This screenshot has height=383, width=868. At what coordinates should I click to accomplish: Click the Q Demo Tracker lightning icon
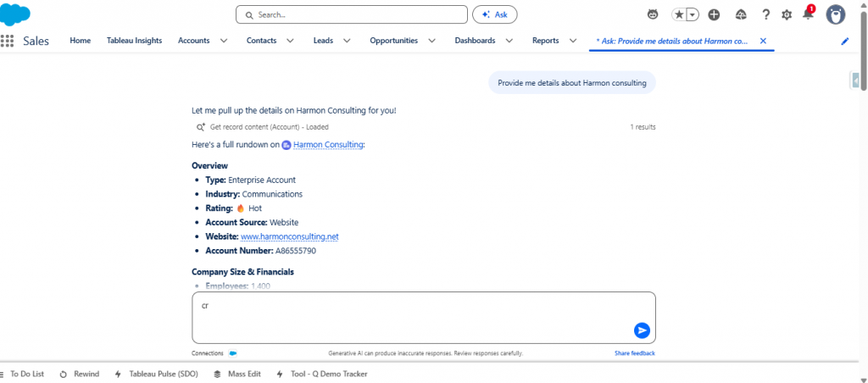pyautogui.click(x=280, y=375)
